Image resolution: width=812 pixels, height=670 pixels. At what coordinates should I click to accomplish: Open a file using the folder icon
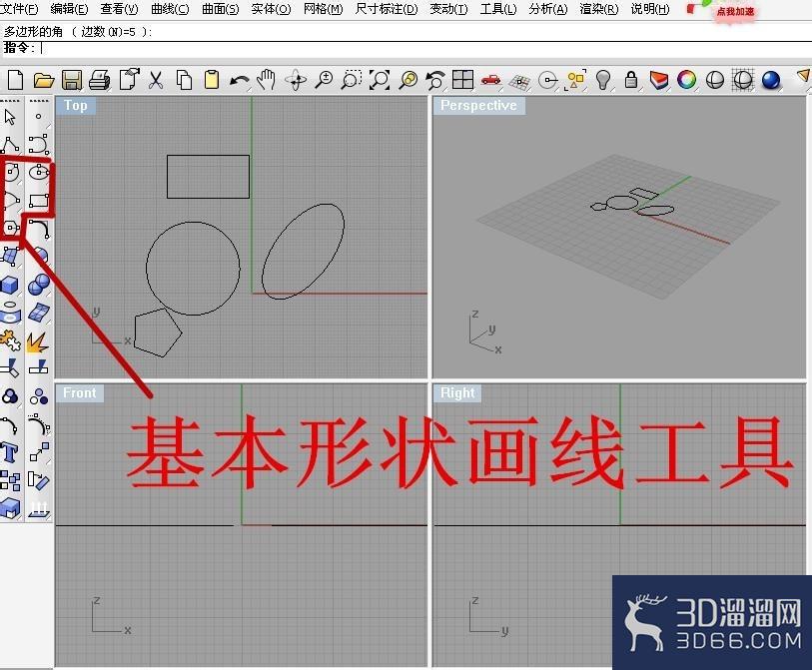pyautogui.click(x=44, y=80)
